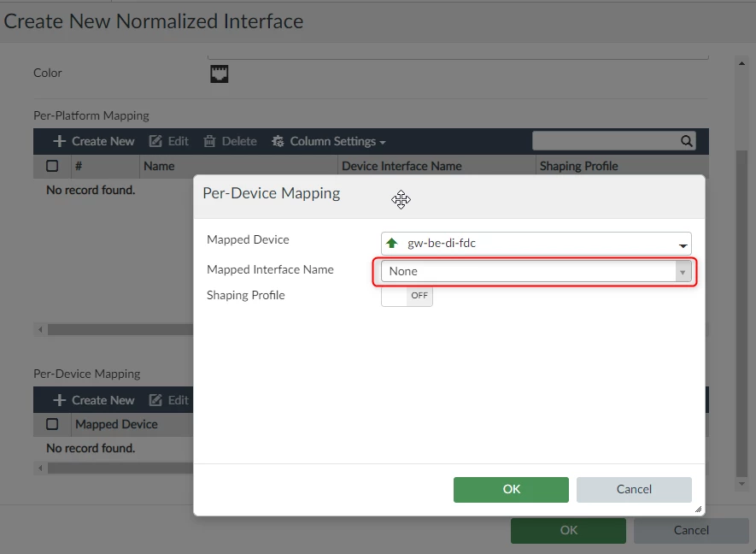This screenshot has height=554, width=756.
Task: Click left arrow of Per-Device horizontal scrollbar
Action: [40, 468]
